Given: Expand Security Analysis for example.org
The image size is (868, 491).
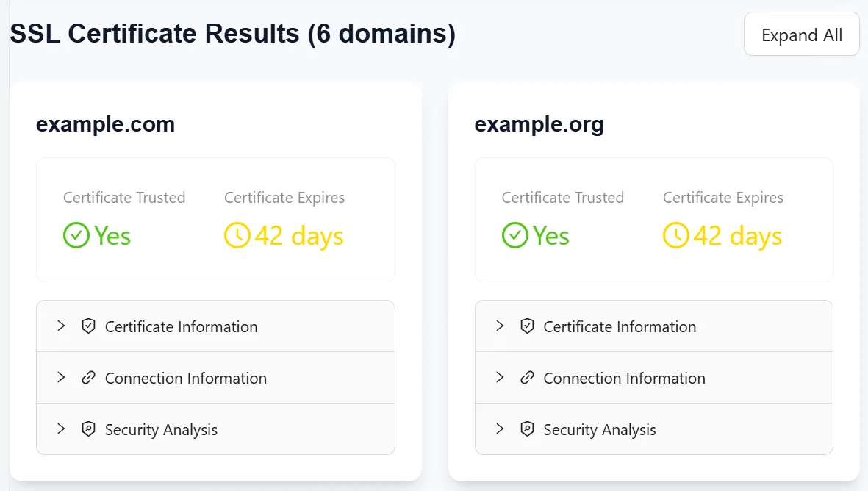Looking at the screenshot, I should [x=599, y=429].
